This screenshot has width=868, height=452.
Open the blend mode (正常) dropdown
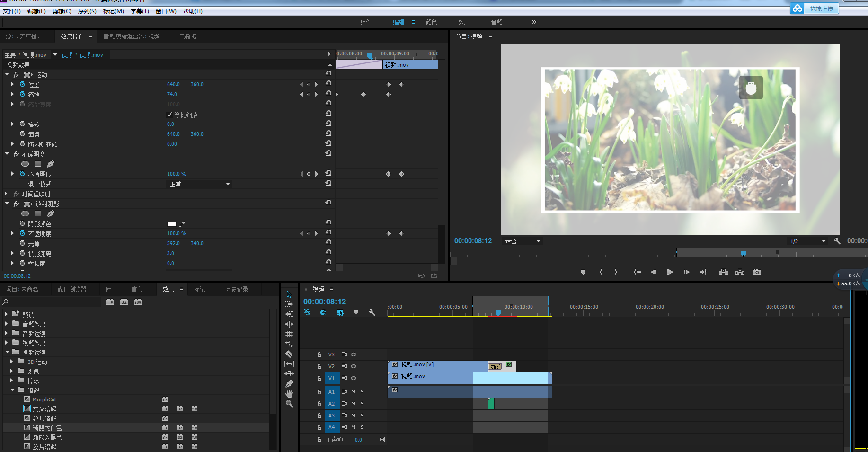pos(200,184)
